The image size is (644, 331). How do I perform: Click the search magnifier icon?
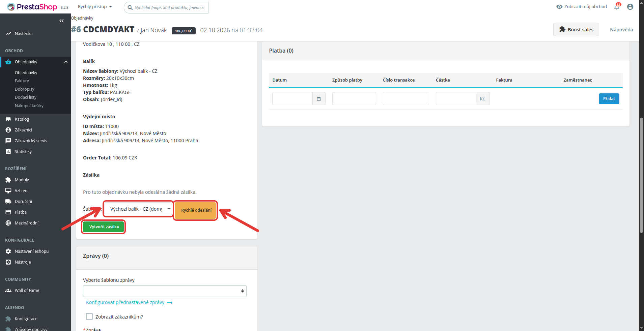(130, 7)
